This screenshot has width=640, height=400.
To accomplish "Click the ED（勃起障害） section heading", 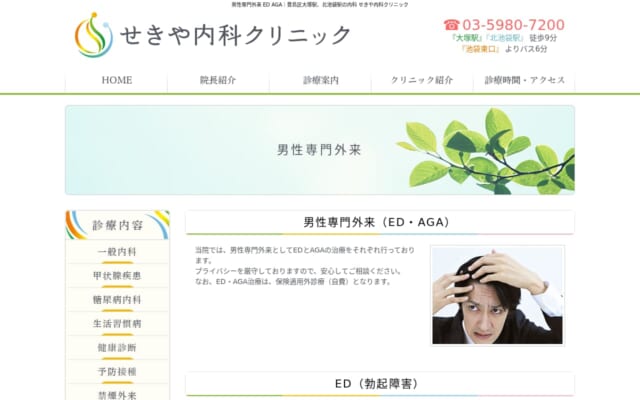I will point(380,384).
